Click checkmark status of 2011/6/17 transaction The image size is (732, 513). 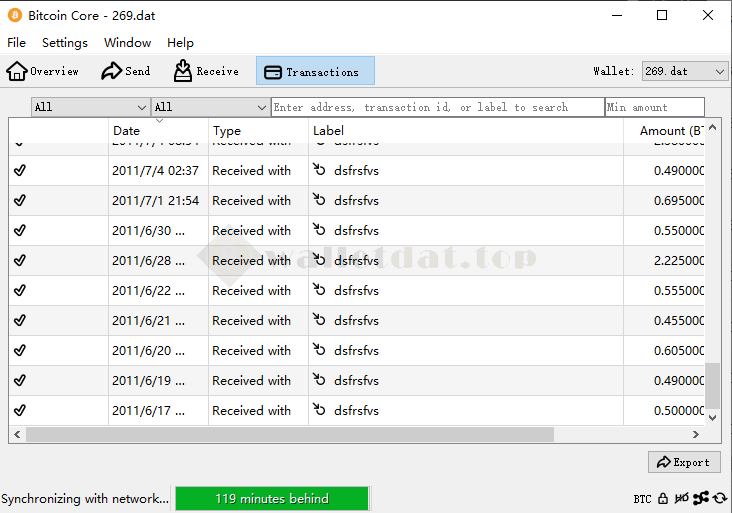(x=20, y=411)
